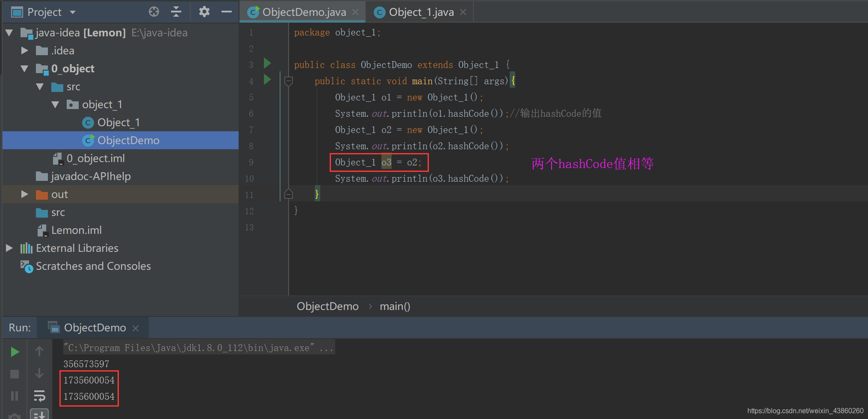Click the package object_1 statement
Viewport: 868px width, 419px height.
pyautogui.click(x=337, y=32)
